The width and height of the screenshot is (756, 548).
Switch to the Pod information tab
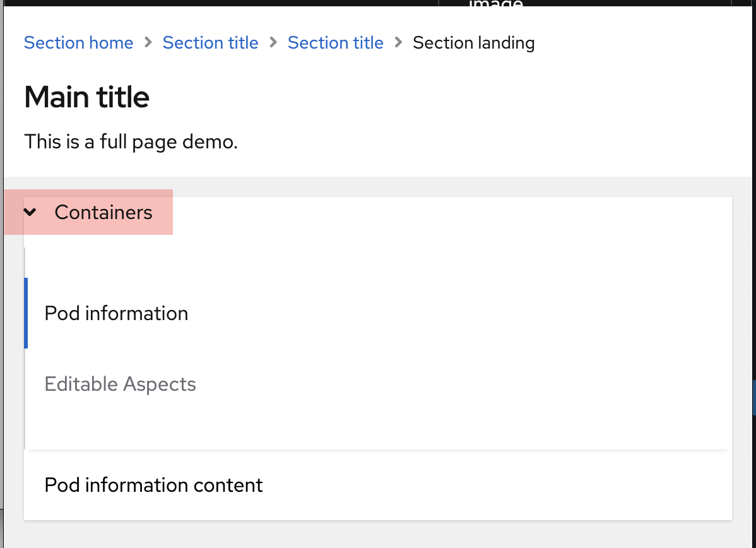coord(116,313)
